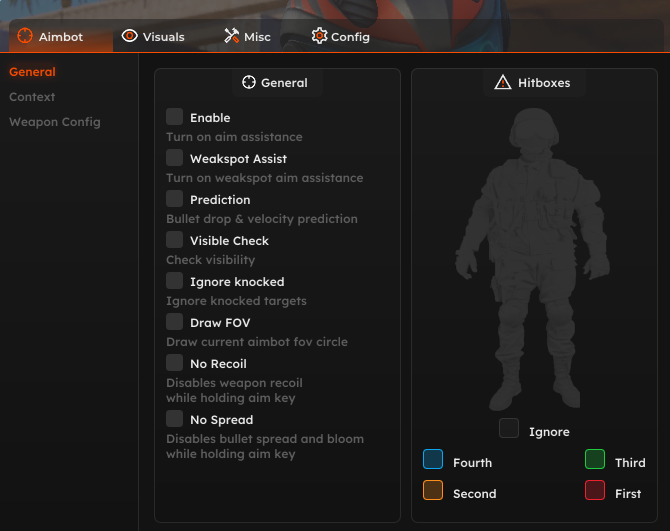Go to Weapon Config in the sidebar
The height and width of the screenshot is (531, 670).
(55, 122)
